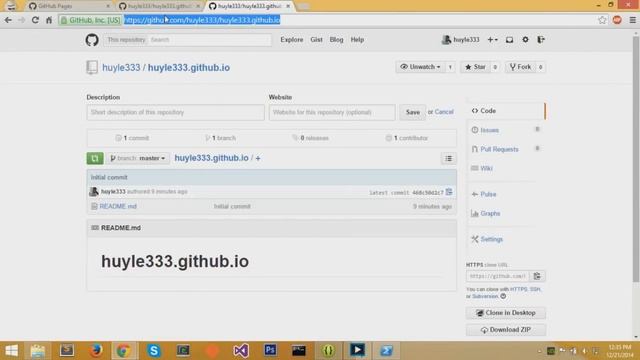
Task: Star this repository
Action: [475, 67]
